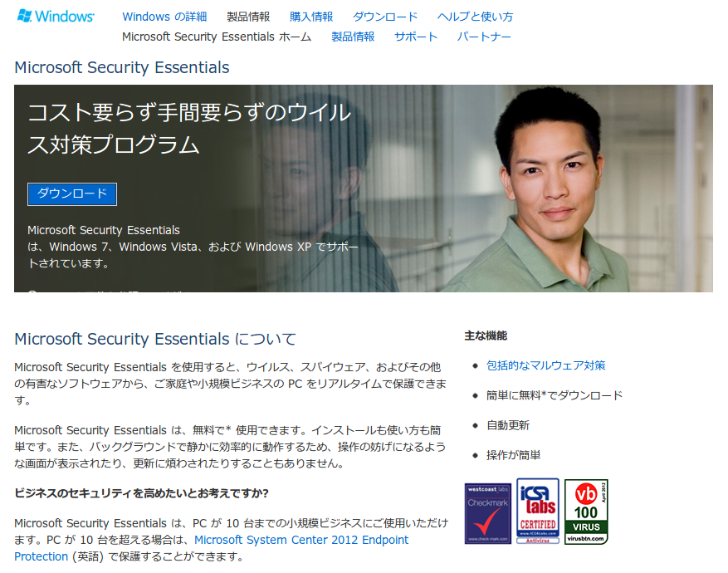Select 製品情報 in the top navigation
This screenshot has width=728, height=573.
[x=248, y=17]
